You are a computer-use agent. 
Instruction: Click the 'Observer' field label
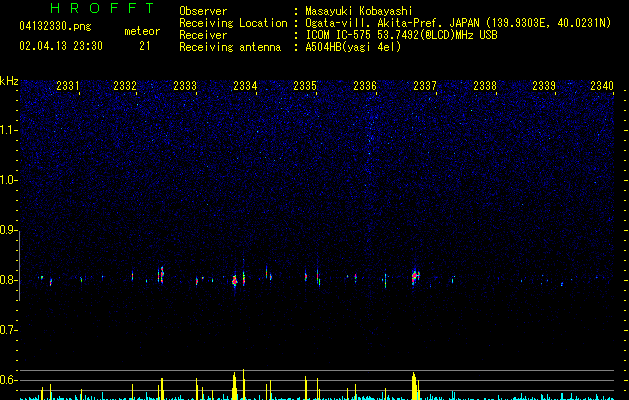(203, 11)
